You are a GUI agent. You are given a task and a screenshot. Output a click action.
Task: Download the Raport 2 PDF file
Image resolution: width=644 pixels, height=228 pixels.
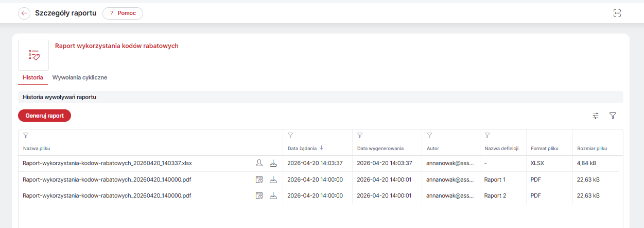(273, 196)
